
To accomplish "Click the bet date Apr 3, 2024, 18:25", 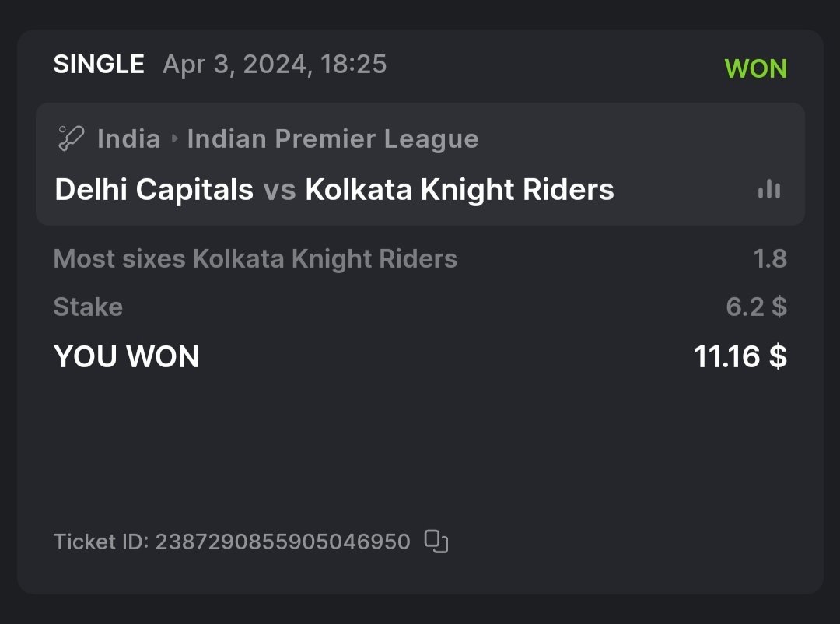I will point(275,64).
